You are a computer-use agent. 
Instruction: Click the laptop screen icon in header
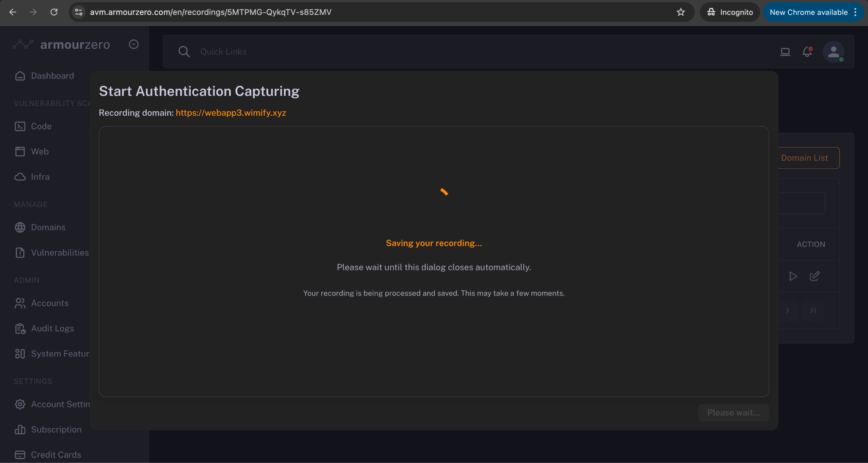785,52
